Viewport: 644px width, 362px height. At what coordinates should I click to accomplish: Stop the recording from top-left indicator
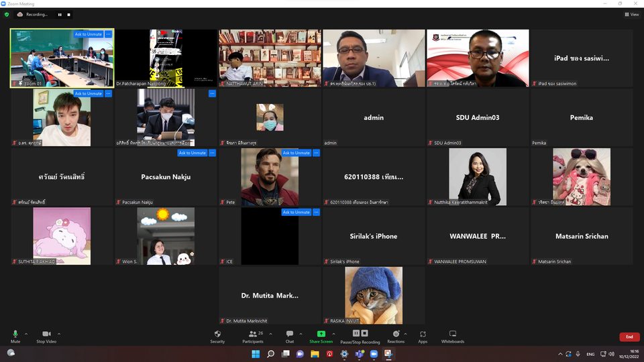point(68,14)
